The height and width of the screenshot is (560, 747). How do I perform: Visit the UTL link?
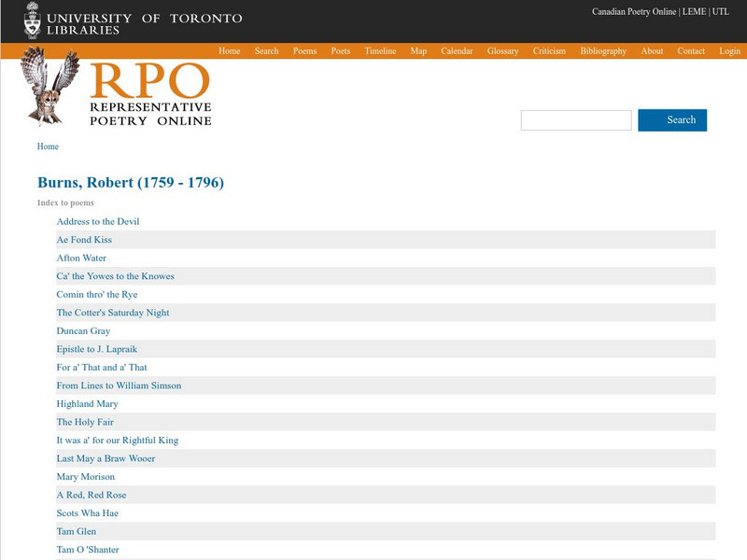720,11
